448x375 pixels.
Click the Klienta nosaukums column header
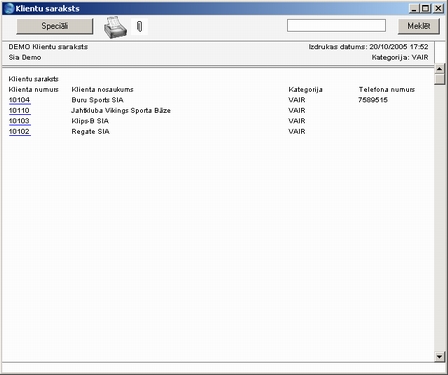click(x=102, y=89)
